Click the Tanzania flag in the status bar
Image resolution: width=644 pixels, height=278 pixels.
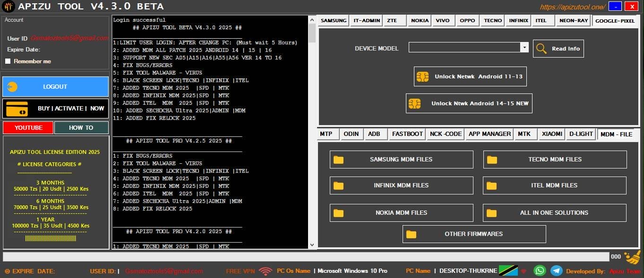point(509,270)
